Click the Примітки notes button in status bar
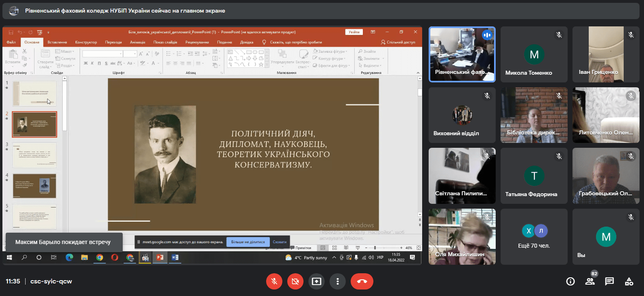This screenshot has height=296, width=644. coord(301,248)
